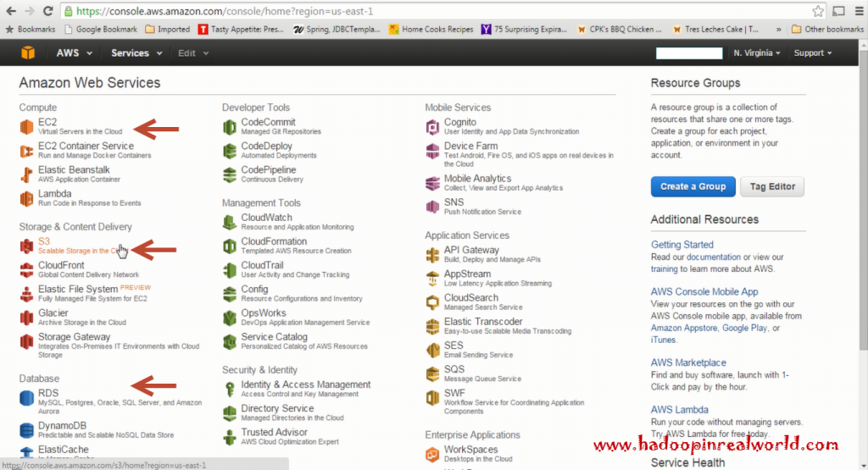The height and width of the screenshot is (470, 868).
Task: Click the AWS orange cube home icon
Action: (x=29, y=53)
